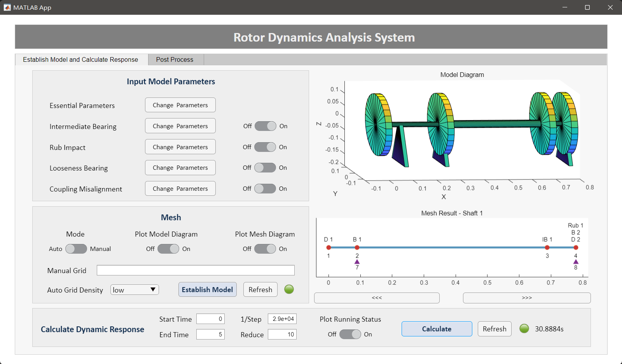Click the previous shaft arrow button <<<

point(377,298)
